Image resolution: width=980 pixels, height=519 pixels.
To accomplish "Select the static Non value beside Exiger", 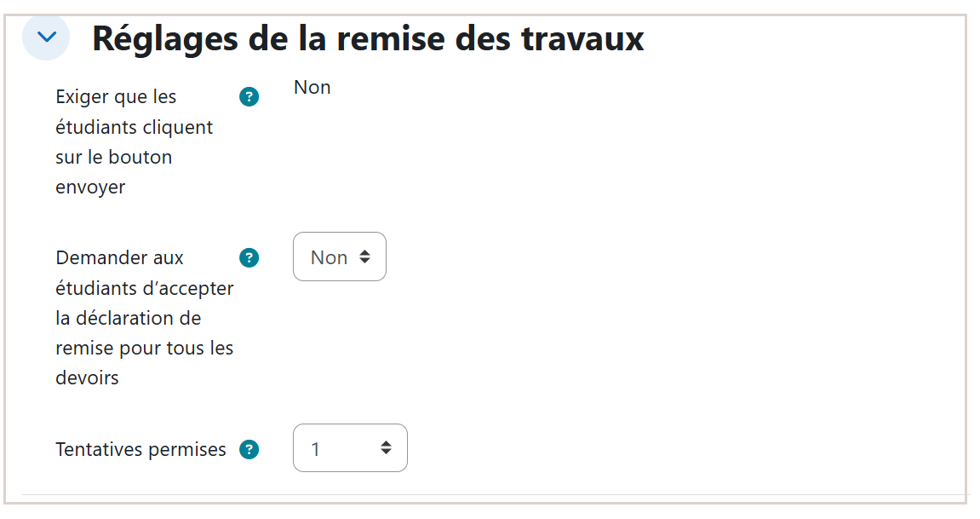I will click(312, 88).
